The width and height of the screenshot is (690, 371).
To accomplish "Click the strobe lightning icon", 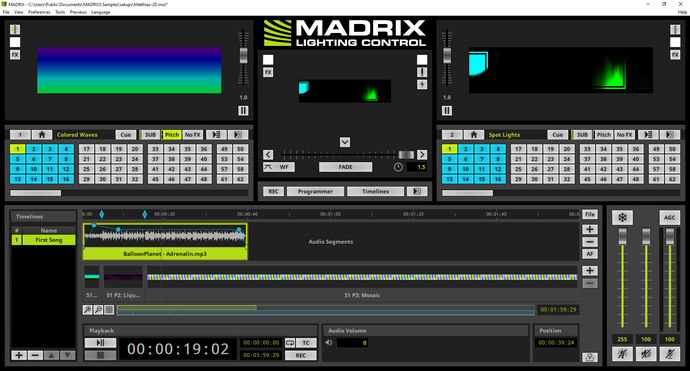I will coord(422,84).
